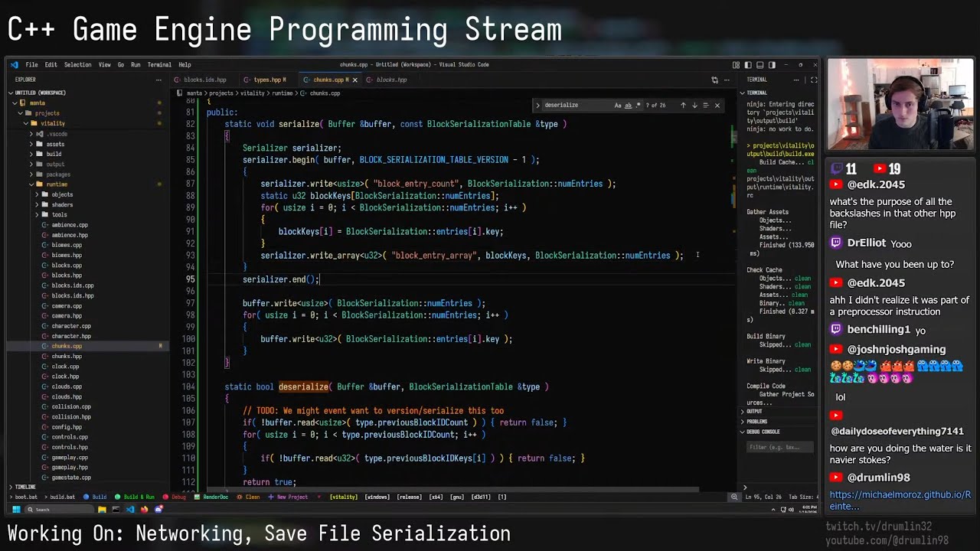Click the debug console filter field
The width and height of the screenshot is (980, 551).
[779, 447]
